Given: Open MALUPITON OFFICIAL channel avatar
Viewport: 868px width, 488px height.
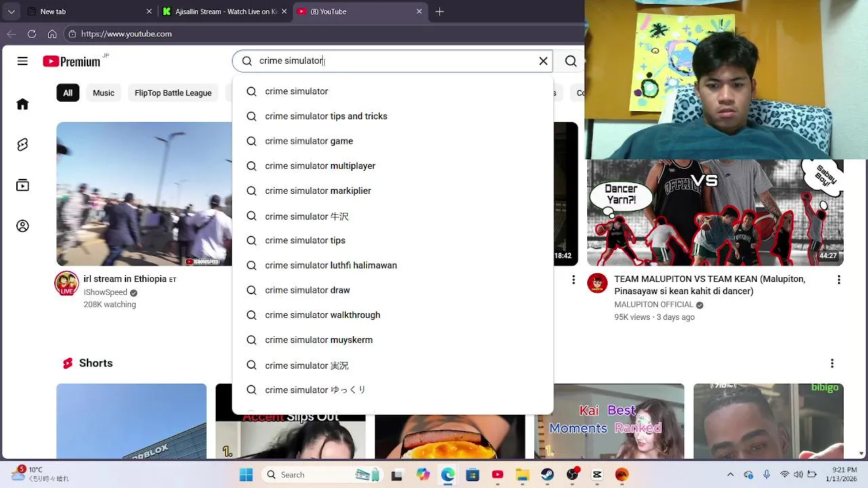Looking at the screenshot, I should [597, 284].
